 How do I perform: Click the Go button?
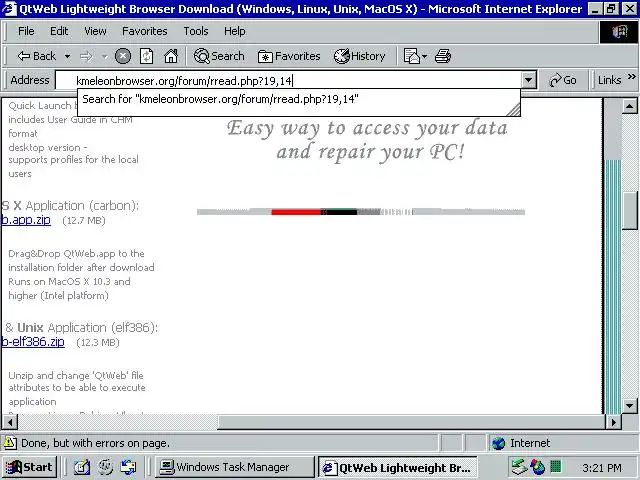563,80
